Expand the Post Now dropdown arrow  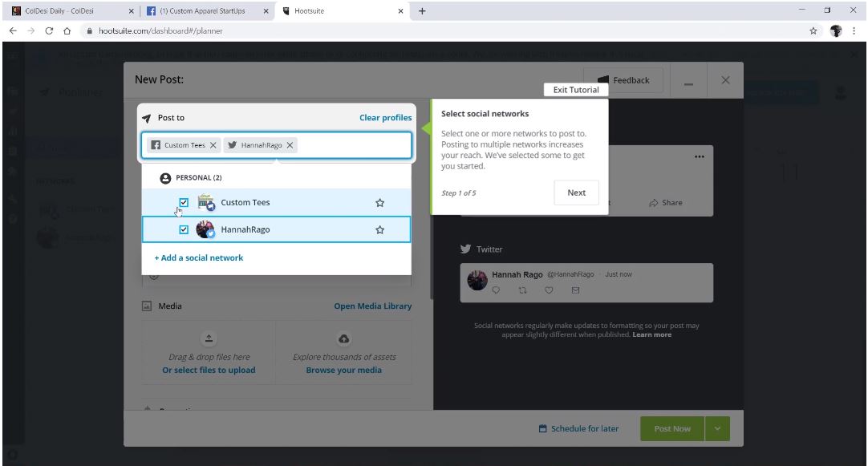pyautogui.click(x=717, y=429)
